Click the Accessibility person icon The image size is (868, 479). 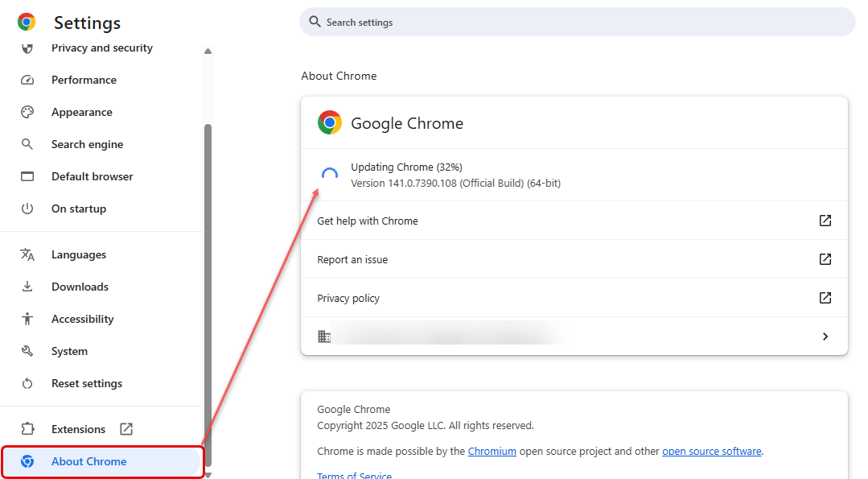coord(27,319)
